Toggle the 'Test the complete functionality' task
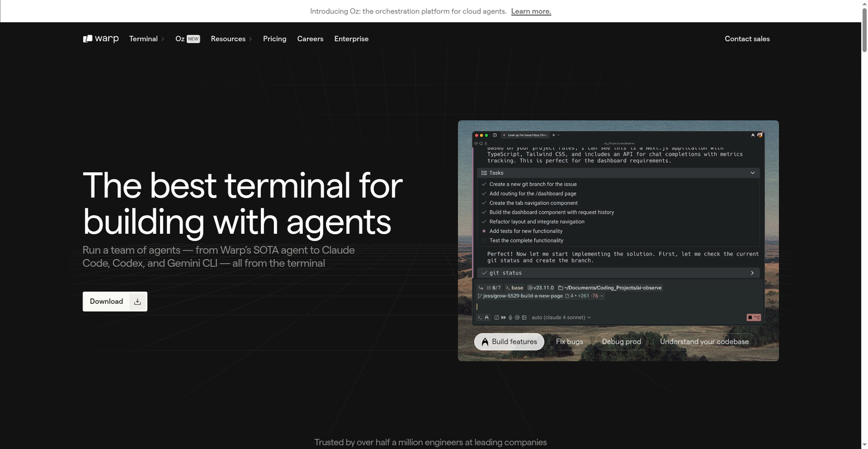The image size is (868, 449). point(484,240)
